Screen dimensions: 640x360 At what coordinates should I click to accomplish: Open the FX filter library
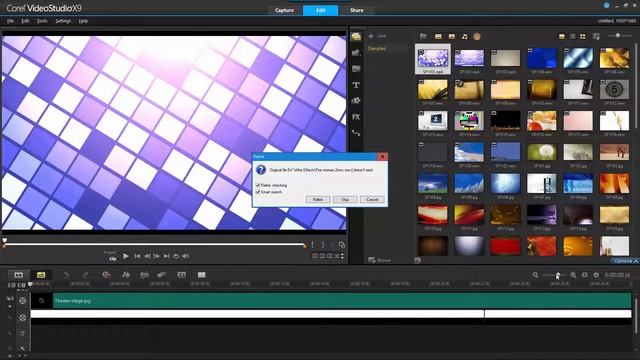pyautogui.click(x=356, y=117)
